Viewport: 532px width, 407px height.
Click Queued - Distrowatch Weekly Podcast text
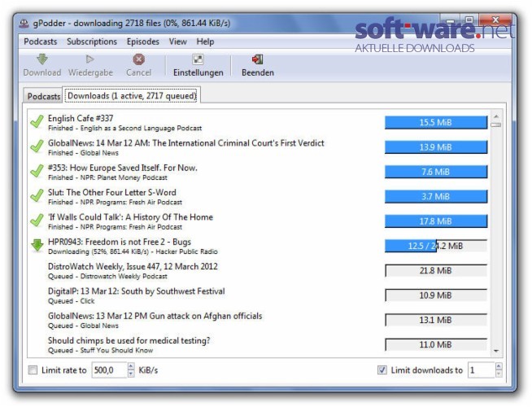point(107,276)
